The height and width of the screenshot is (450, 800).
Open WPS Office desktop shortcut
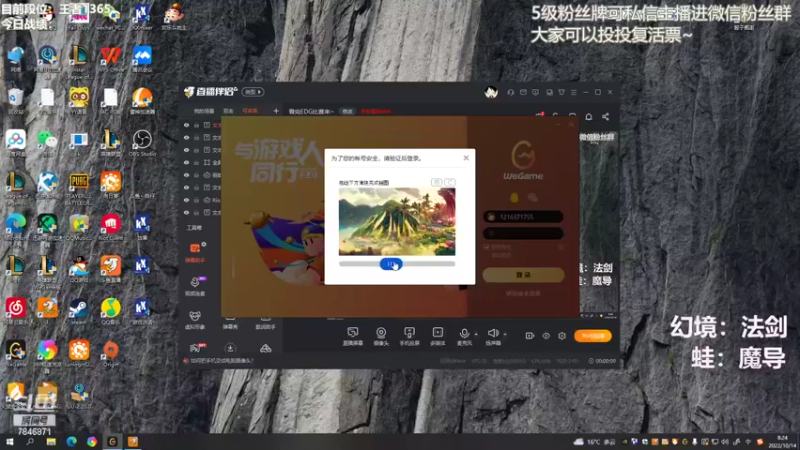pyautogui.click(x=110, y=58)
